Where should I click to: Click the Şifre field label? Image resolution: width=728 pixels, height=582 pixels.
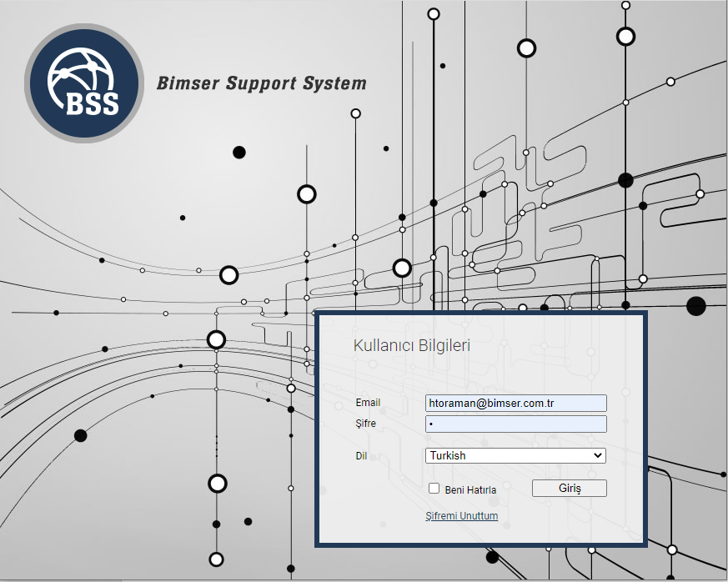pyautogui.click(x=365, y=424)
